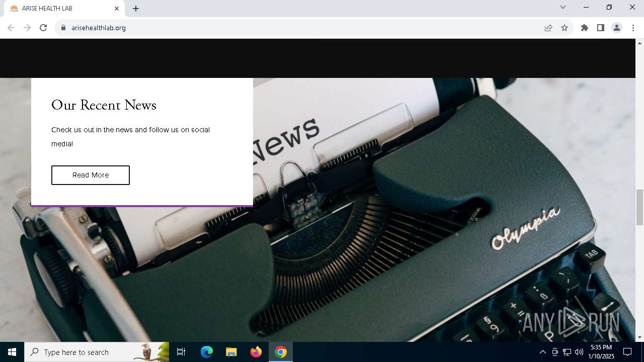Minimize the Chrome window
This screenshot has height=362, width=644.
tap(586, 7)
